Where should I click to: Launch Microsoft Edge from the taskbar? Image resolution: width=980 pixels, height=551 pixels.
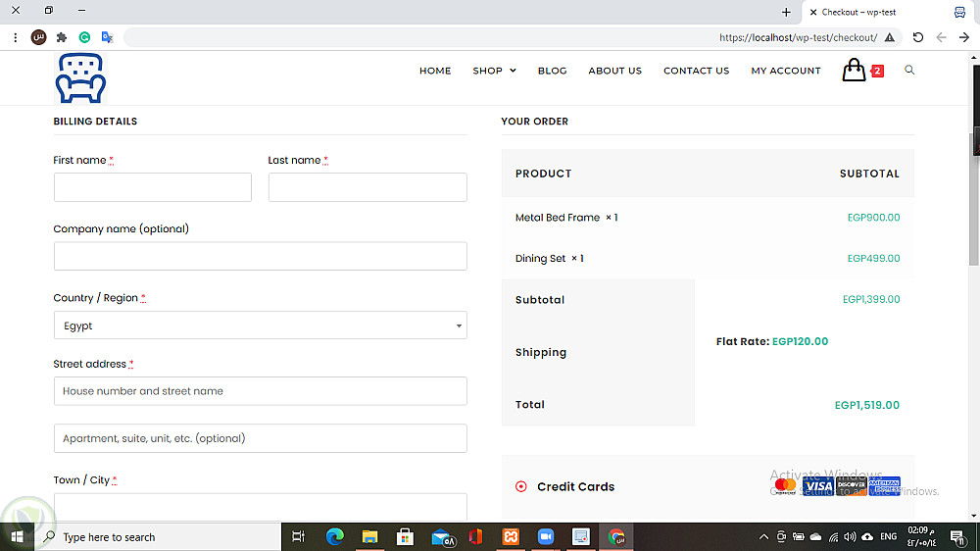pos(335,536)
